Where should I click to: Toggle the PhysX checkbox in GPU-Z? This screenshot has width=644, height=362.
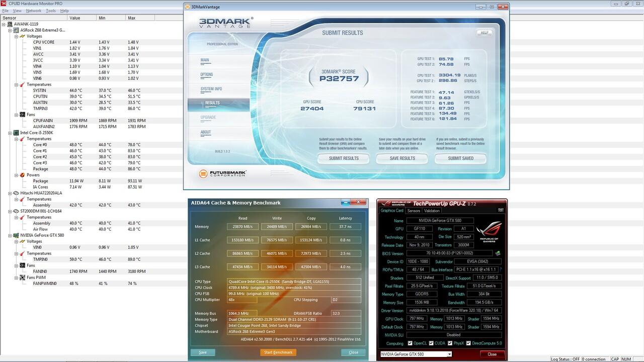[x=449, y=343]
